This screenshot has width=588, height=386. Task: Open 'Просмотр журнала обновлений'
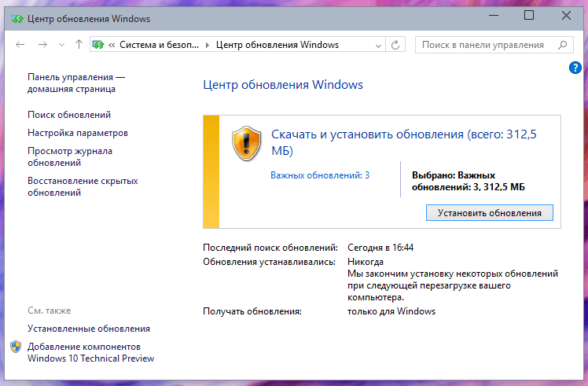click(x=70, y=156)
